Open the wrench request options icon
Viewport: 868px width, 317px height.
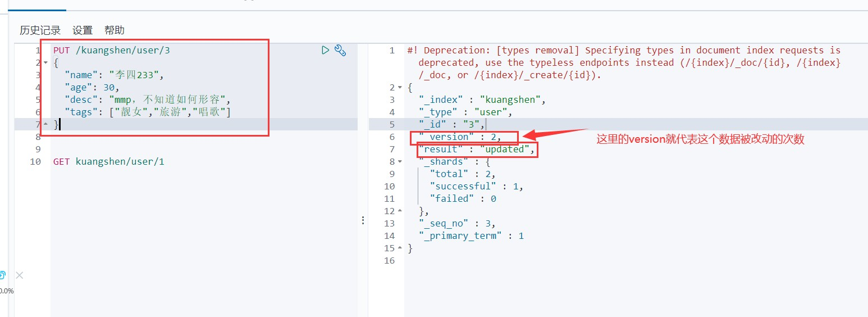point(340,51)
